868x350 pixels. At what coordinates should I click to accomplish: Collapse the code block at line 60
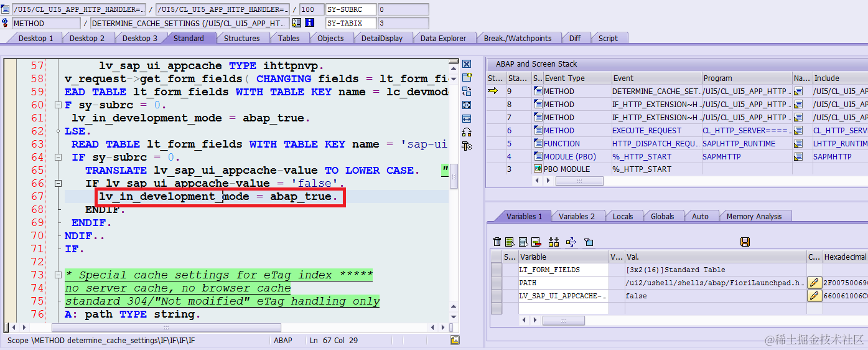click(58, 105)
